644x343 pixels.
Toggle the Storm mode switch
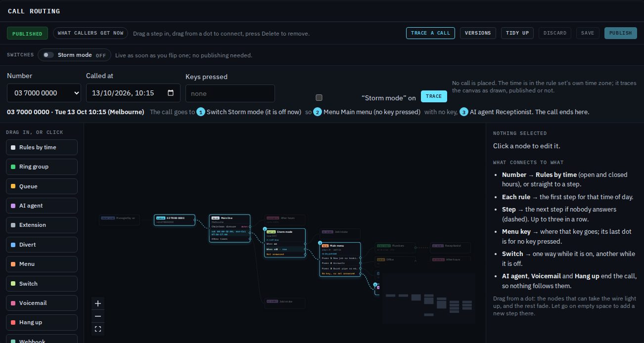pos(48,55)
